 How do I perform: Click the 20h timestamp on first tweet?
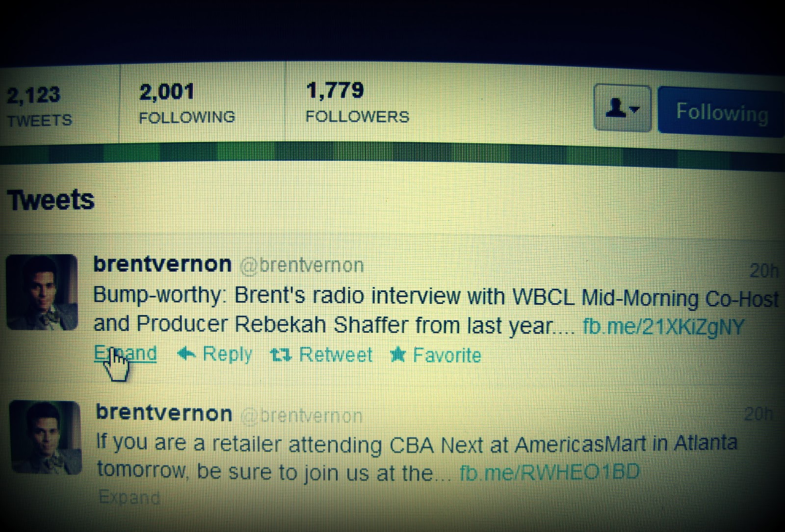point(764,270)
